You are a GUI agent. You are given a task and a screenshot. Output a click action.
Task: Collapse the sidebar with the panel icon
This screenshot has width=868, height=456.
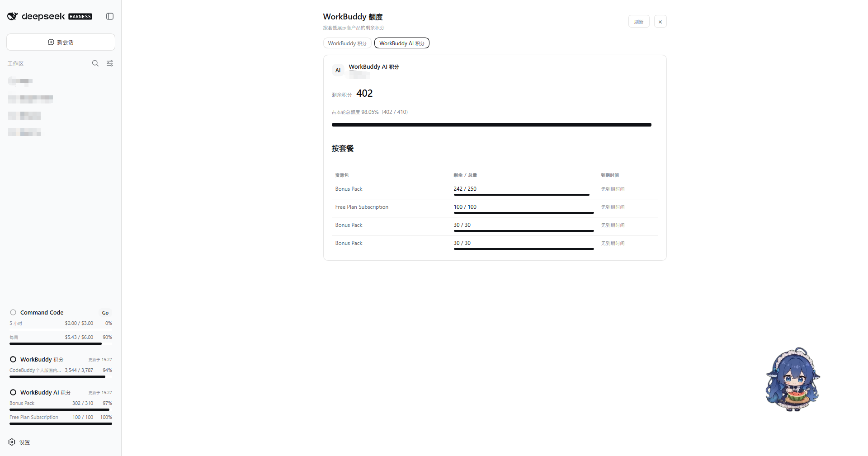tap(110, 16)
